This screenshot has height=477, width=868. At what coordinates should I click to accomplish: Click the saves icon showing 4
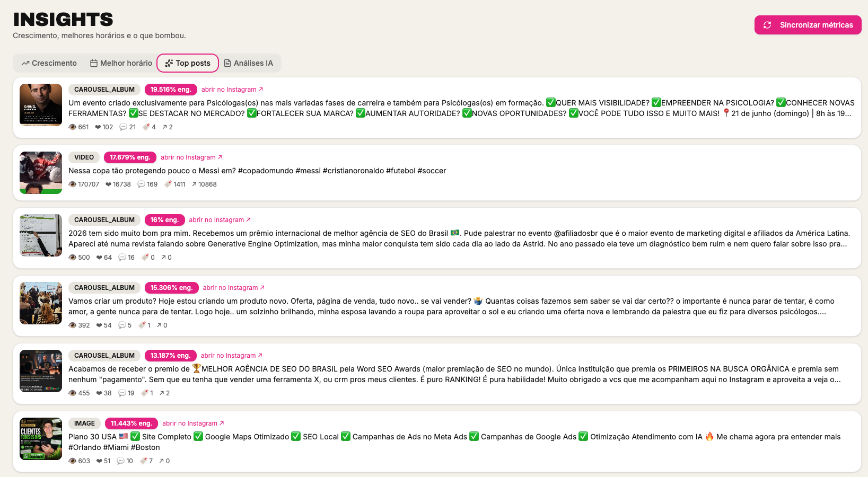point(146,127)
